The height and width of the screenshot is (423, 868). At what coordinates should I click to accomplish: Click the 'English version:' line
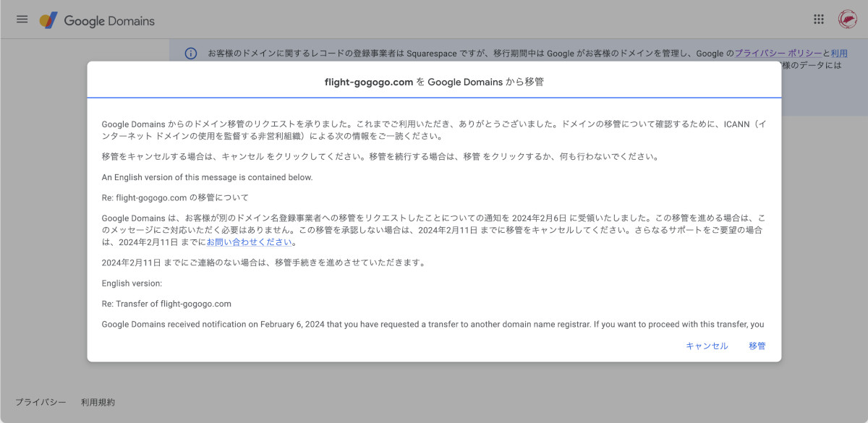pos(132,283)
